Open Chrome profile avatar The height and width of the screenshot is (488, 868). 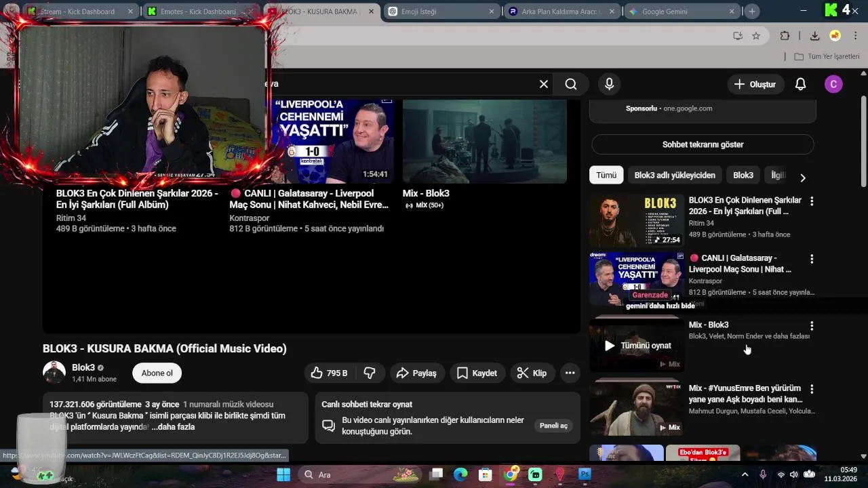click(835, 36)
